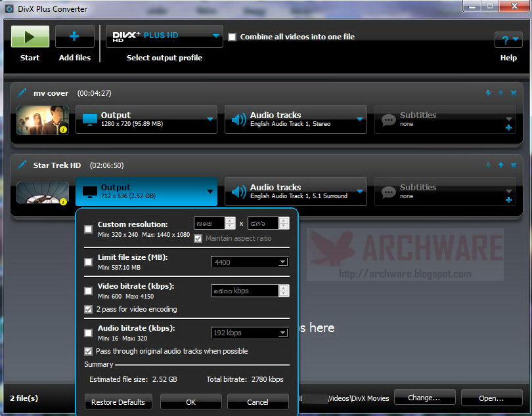This screenshot has width=532, height=416.
Task: Uncheck Pass through original audio tracks
Action: pos(88,351)
